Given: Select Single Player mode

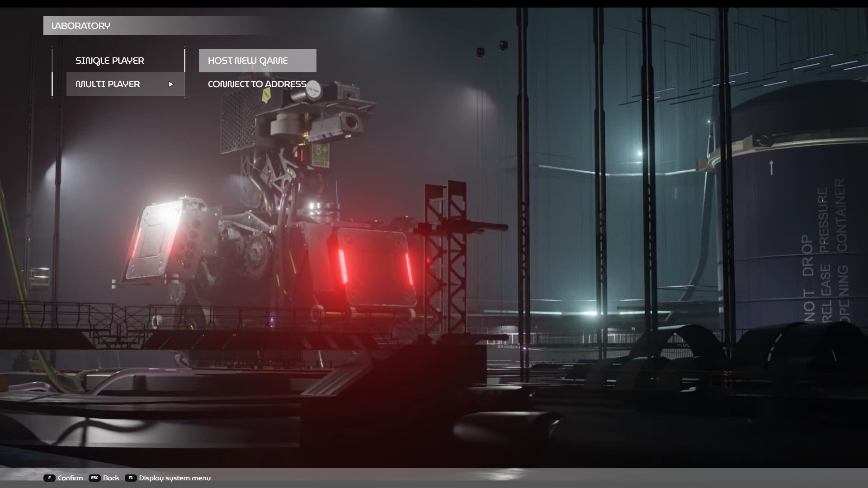Looking at the screenshot, I should 110,60.
